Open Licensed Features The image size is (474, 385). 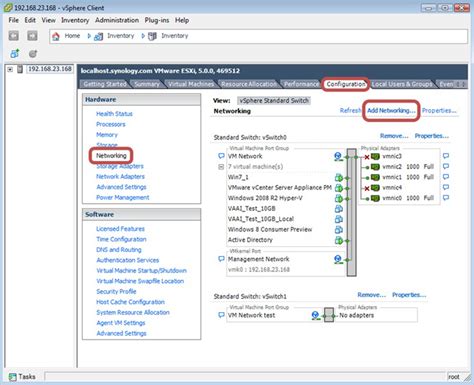coord(120,229)
